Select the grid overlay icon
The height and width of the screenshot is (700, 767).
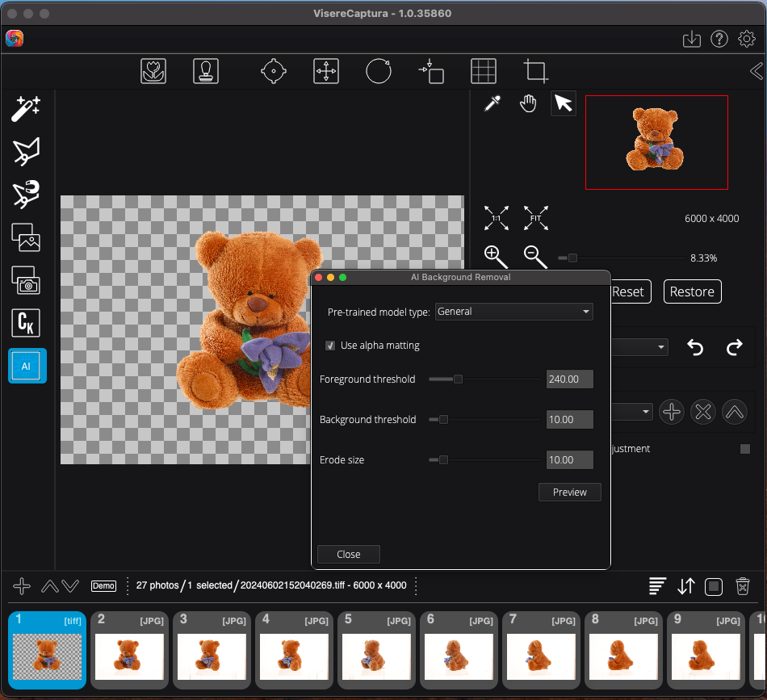tap(484, 71)
